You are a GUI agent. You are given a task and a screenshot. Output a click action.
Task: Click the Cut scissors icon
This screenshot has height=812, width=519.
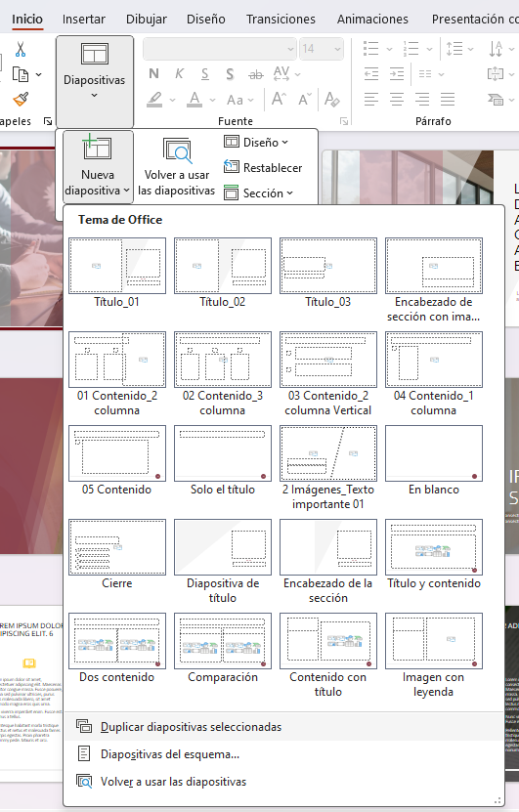pos(21,49)
